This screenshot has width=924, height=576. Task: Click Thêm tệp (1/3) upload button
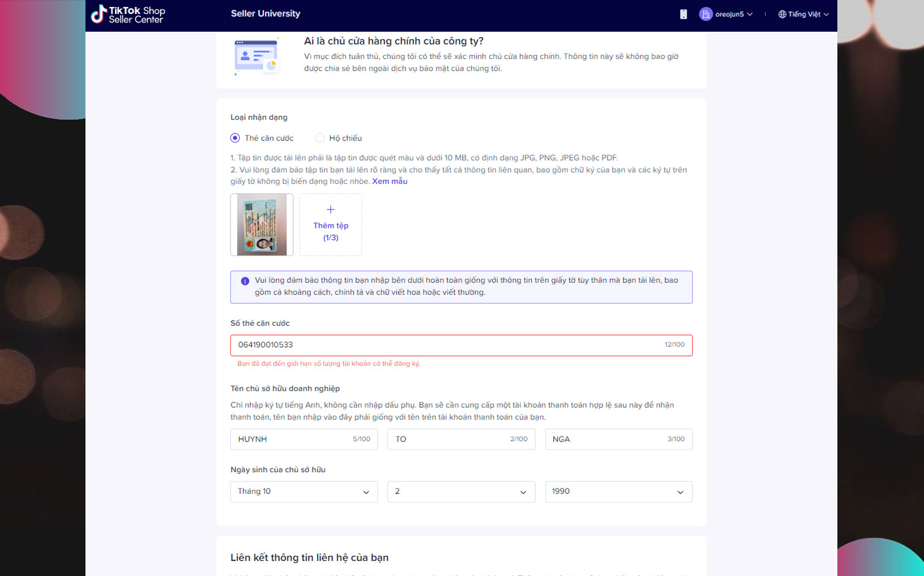330,225
